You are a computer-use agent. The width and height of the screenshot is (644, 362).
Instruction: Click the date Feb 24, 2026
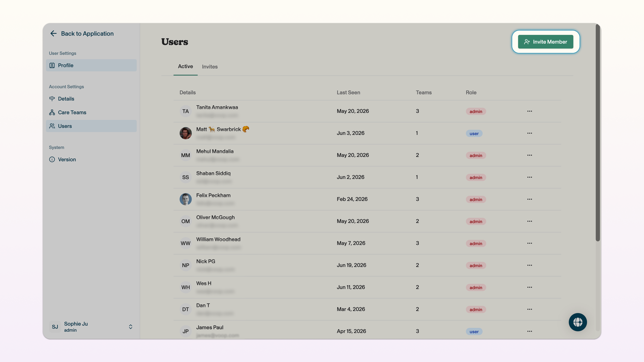pos(352,199)
